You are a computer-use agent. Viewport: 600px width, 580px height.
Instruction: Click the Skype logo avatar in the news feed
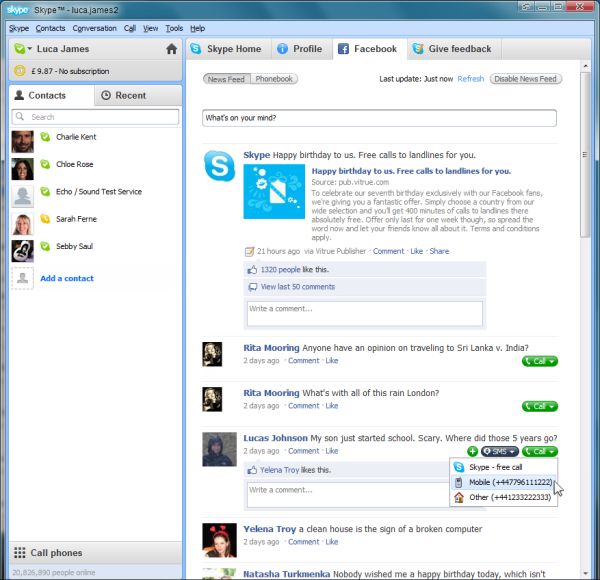click(x=219, y=166)
